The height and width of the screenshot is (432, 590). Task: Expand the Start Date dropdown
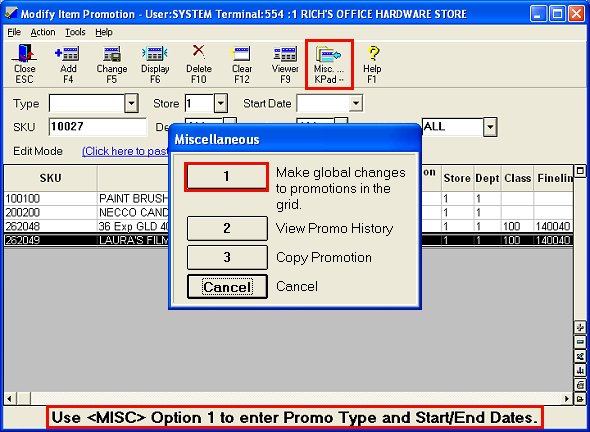356,103
